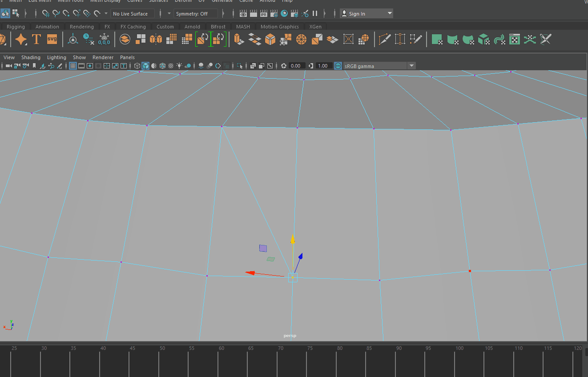
Task: Click the Planar UV mapping icon
Action: tap(437, 40)
